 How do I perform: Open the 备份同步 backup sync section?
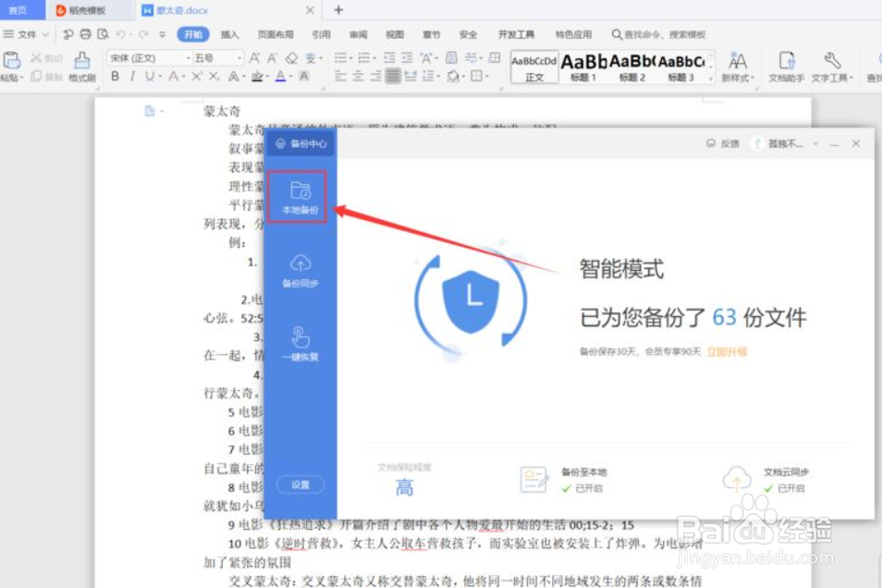[x=300, y=271]
